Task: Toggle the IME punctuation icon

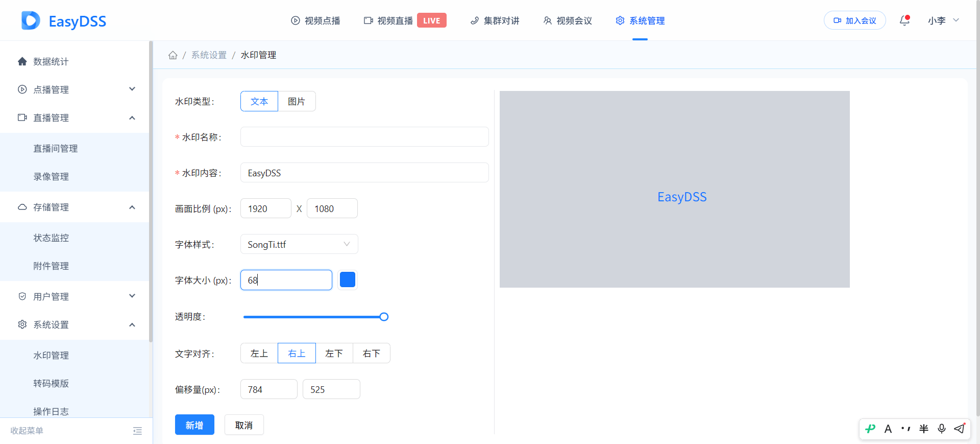Action: [x=906, y=429]
